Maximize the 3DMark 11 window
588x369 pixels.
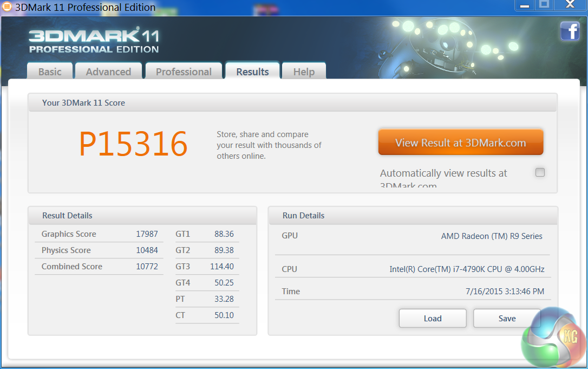[544, 4]
